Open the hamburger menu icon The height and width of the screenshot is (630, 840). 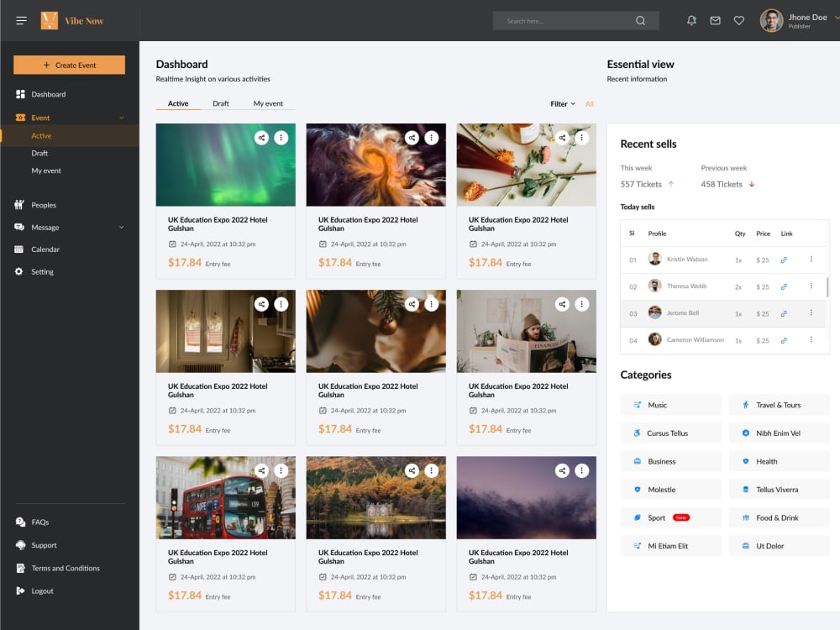pyautogui.click(x=21, y=20)
